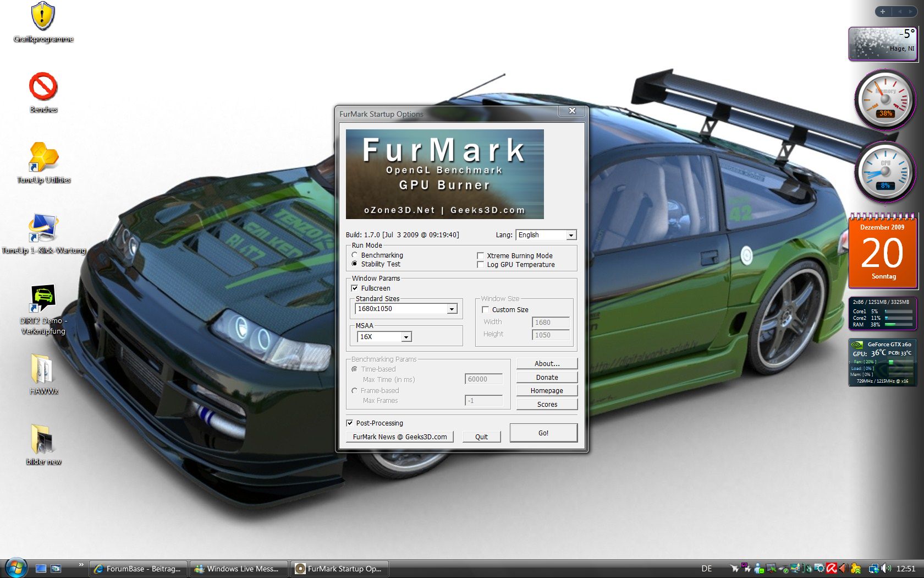The image size is (924, 578).
Task: Enable Xtreme Burning Mode
Action: pyautogui.click(x=515, y=255)
